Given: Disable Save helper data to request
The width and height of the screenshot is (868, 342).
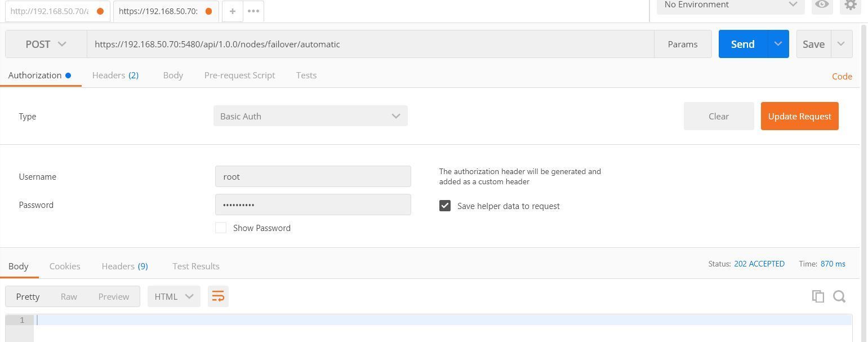Looking at the screenshot, I should (x=445, y=206).
